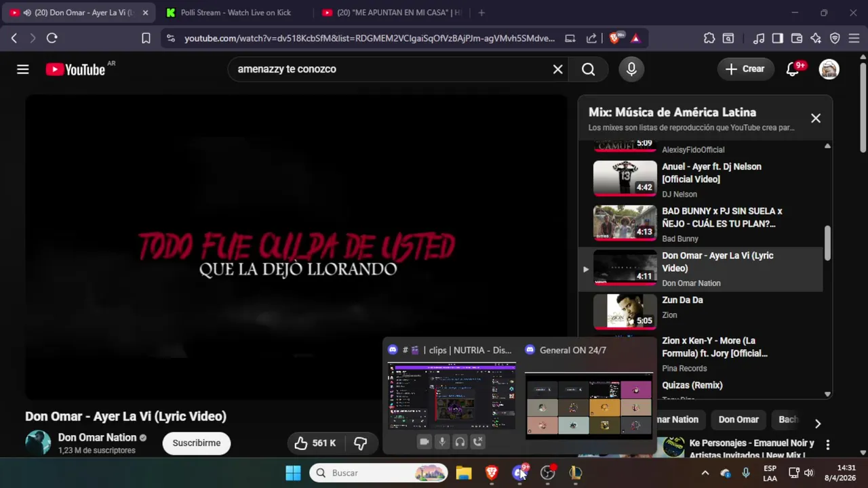Open browser extensions puzzle icon
Image resolution: width=868 pixels, height=488 pixels.
709,39
